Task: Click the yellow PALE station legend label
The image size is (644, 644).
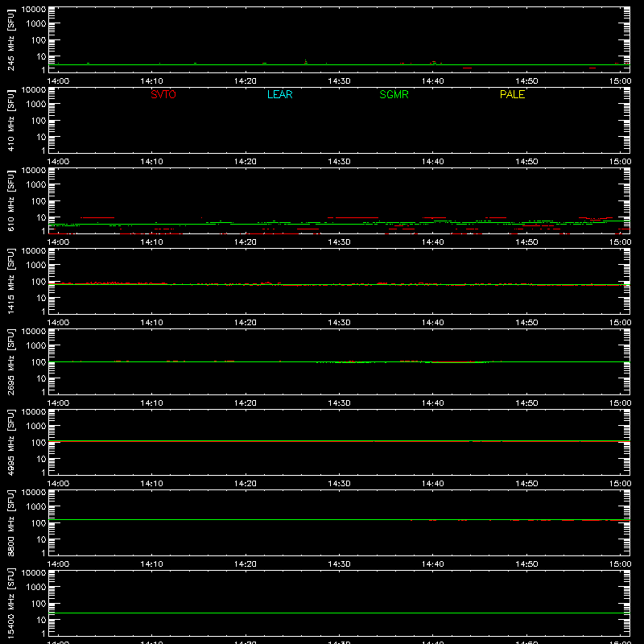Action: (512, 94)
